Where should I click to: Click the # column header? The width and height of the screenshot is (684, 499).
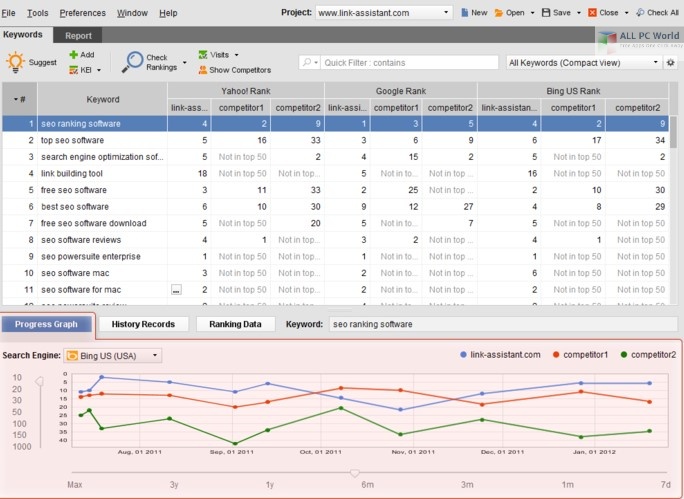pos(20,99)
